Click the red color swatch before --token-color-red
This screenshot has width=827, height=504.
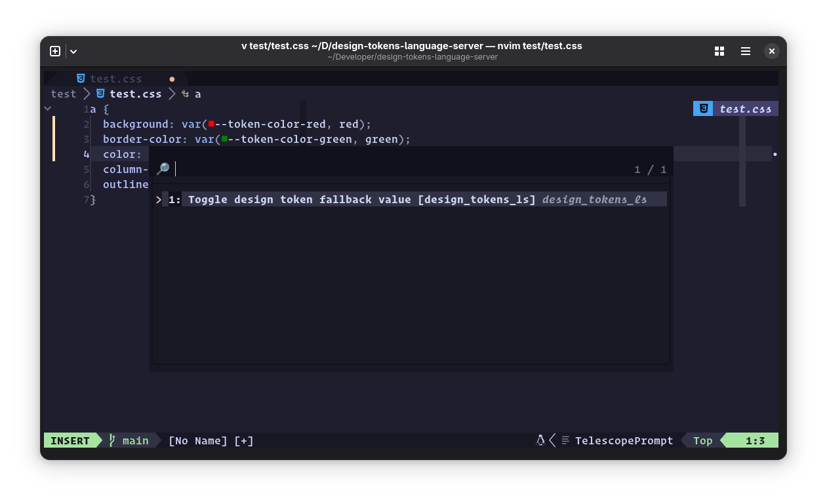click(210, 123)
